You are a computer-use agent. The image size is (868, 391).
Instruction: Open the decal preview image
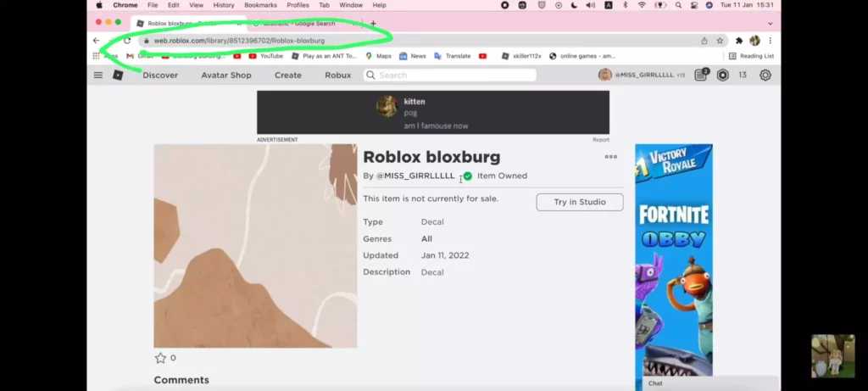coord(255,246)
